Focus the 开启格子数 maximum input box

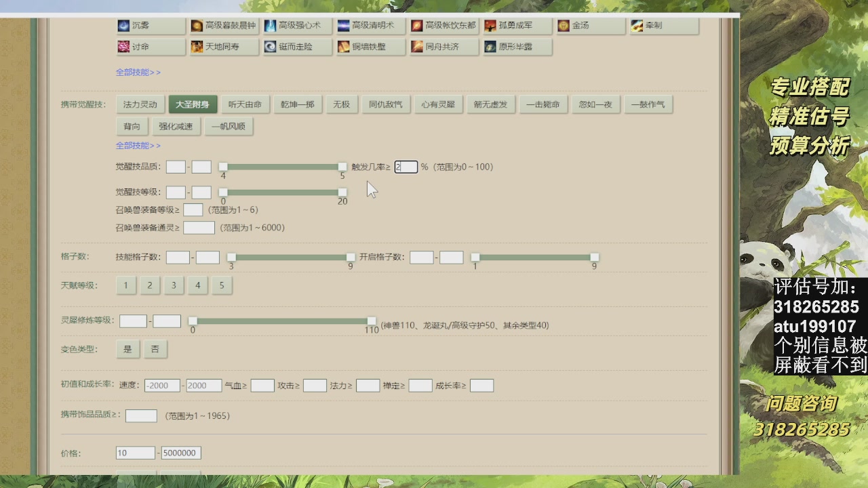pos(452,257)
